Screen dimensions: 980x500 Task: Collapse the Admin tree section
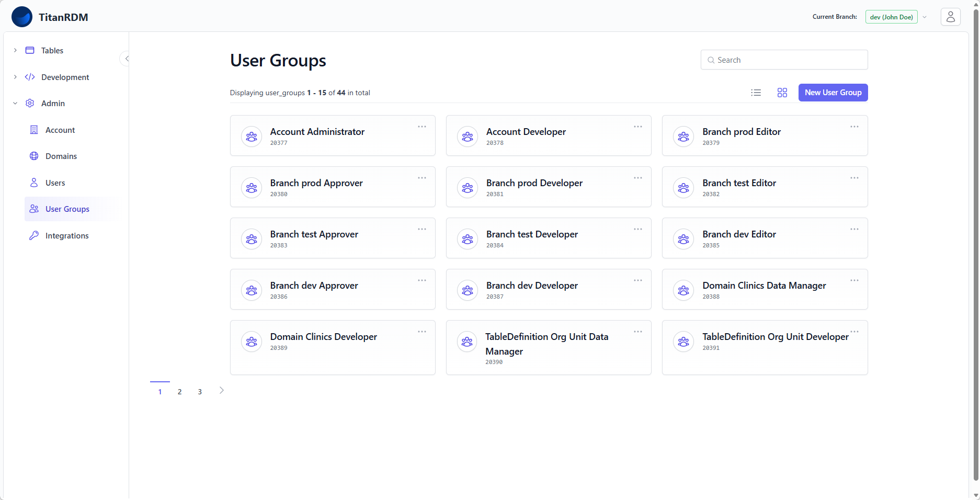coord(15,103)
